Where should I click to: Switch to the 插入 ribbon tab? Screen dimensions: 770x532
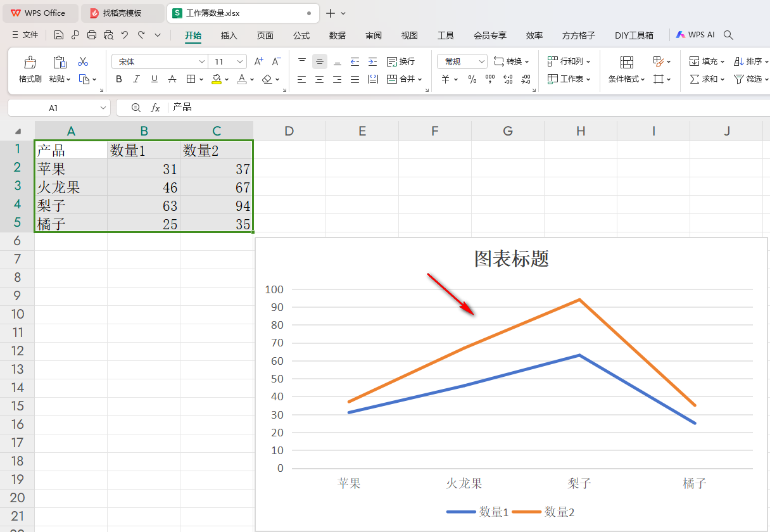229,35
